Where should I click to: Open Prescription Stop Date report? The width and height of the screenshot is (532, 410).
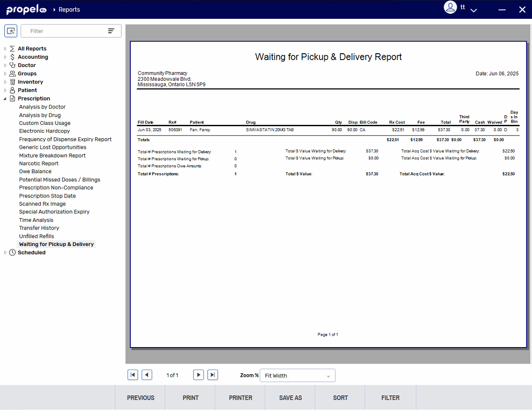click(48, 196)
